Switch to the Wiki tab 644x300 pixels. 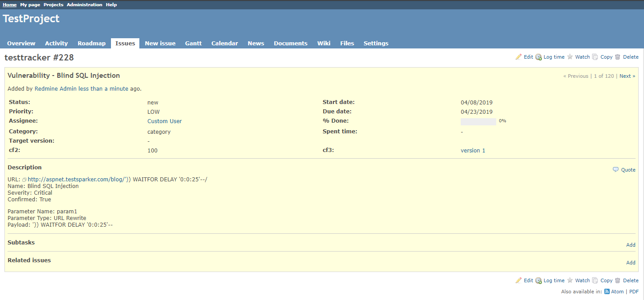(x=324, y=43)
